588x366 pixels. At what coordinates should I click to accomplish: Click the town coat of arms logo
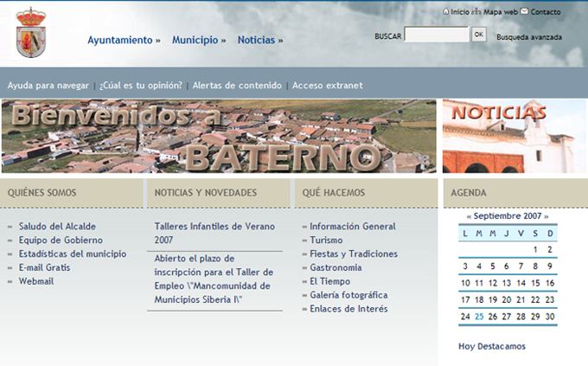pyautogui.click(x=32, y=33)
